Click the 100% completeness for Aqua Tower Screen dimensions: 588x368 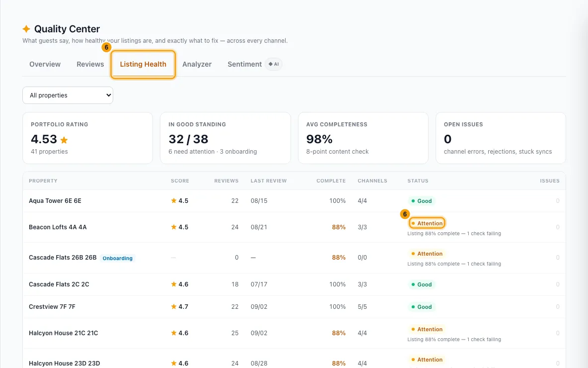pyautogui.click(x=338, y=201)
